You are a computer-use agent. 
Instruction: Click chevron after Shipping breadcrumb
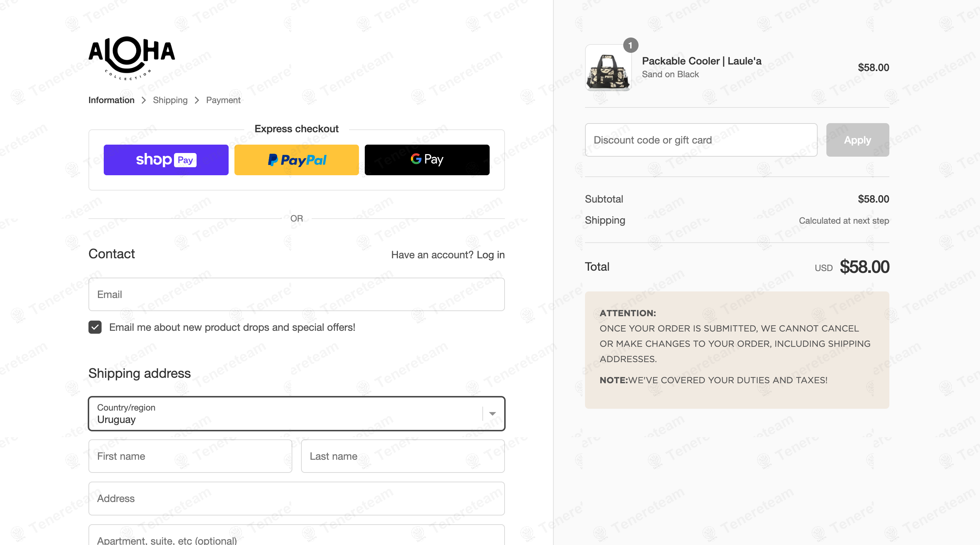click(x=197, y=100)
